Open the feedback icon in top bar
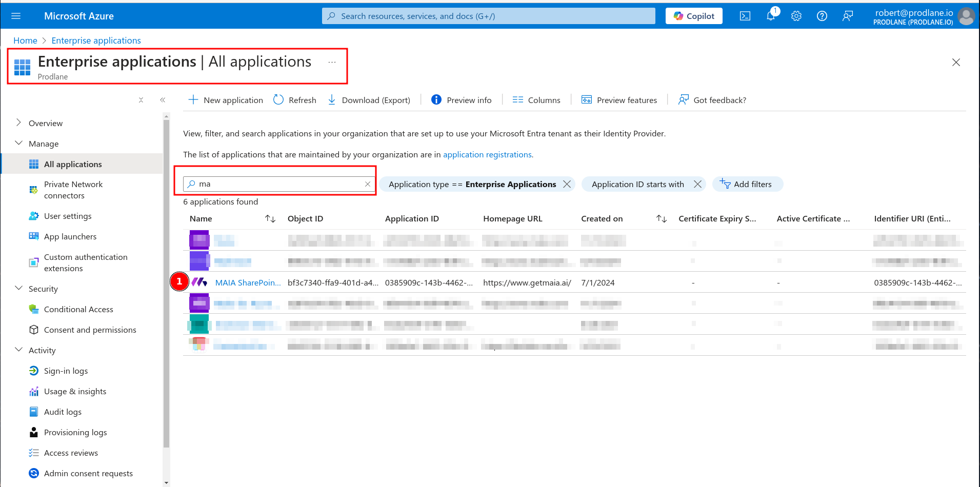This screenshot has height=487, width=980. pyautogui.click(x=848, y=16)
